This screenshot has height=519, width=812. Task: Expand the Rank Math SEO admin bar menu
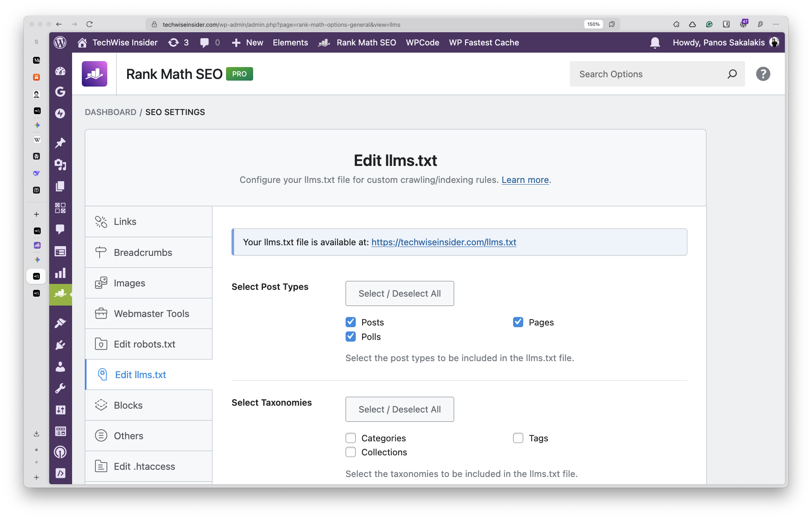(x=357, y=42)
